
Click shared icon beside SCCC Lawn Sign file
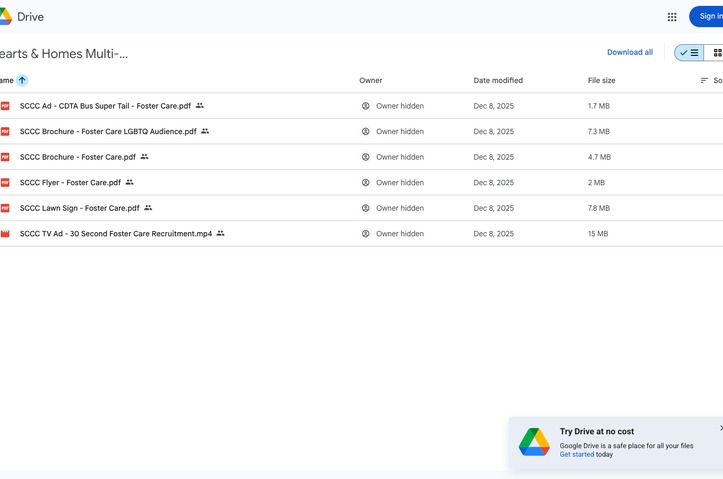148,208
